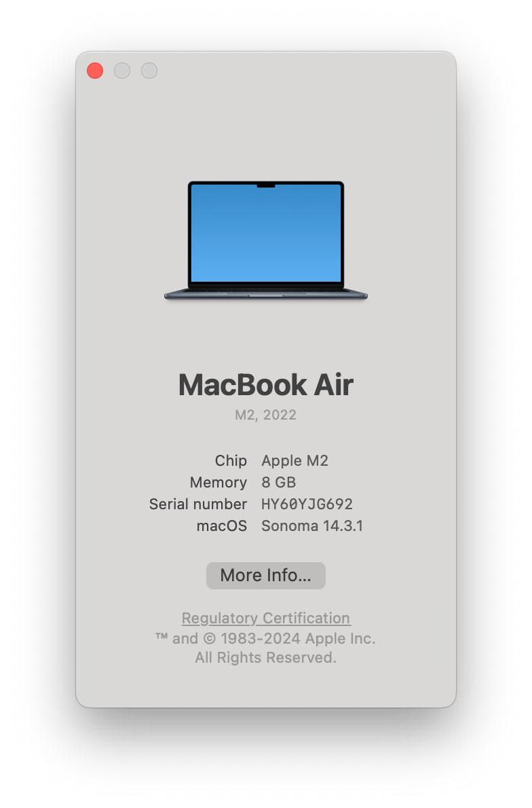Click the notch on the laptop illustration

[x=265, y=185]
